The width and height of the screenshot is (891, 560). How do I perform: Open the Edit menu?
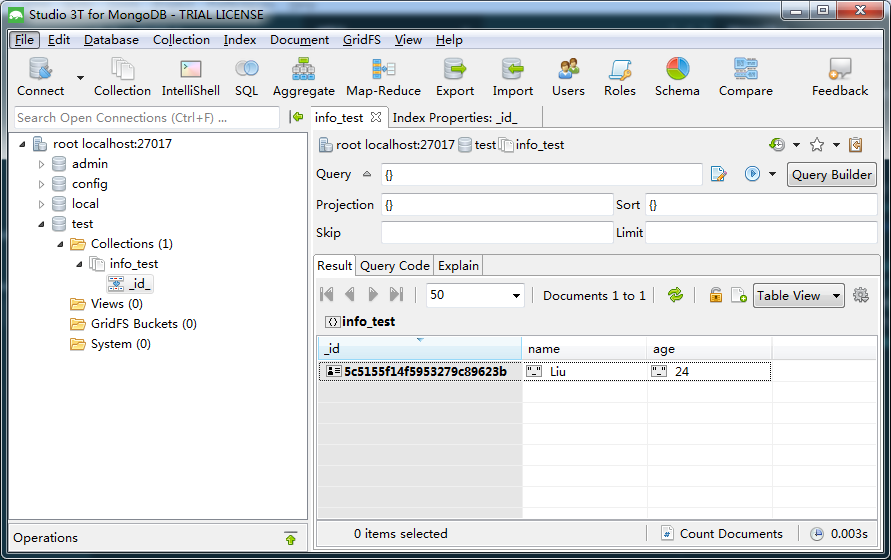tap(59, 40)
